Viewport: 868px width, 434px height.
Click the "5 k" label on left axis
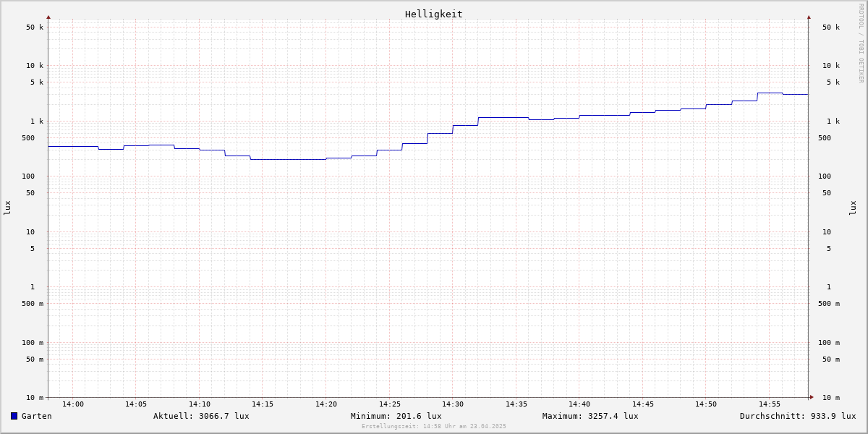coord(37,82)
